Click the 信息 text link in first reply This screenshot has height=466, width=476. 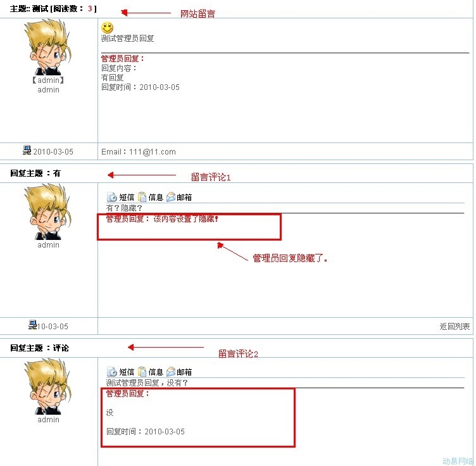(156, 198)
